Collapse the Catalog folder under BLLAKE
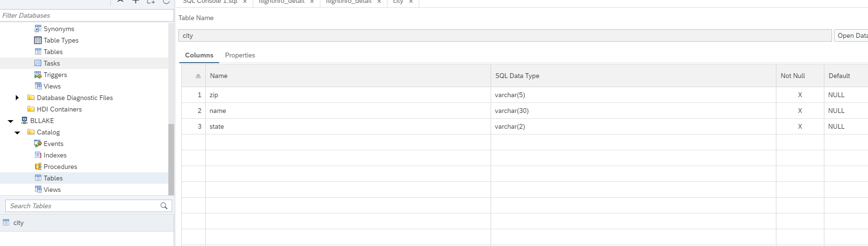The height and width of the screenshot is (246, 868). 17,133
